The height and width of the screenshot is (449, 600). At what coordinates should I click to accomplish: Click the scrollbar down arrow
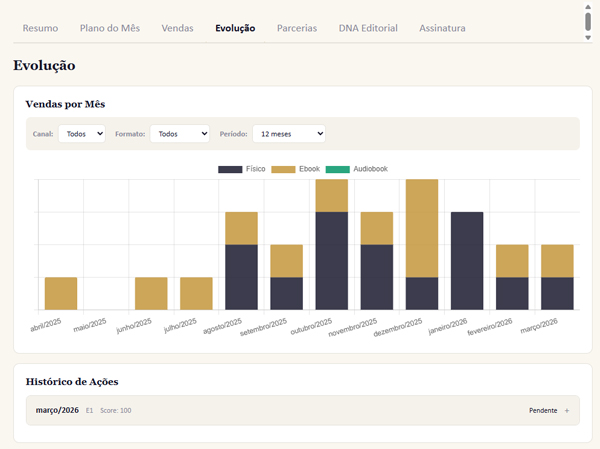tap(588, 37)
